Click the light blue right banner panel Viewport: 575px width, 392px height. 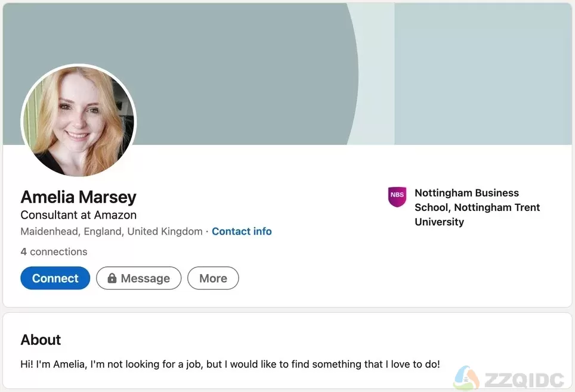pos(483,74)
